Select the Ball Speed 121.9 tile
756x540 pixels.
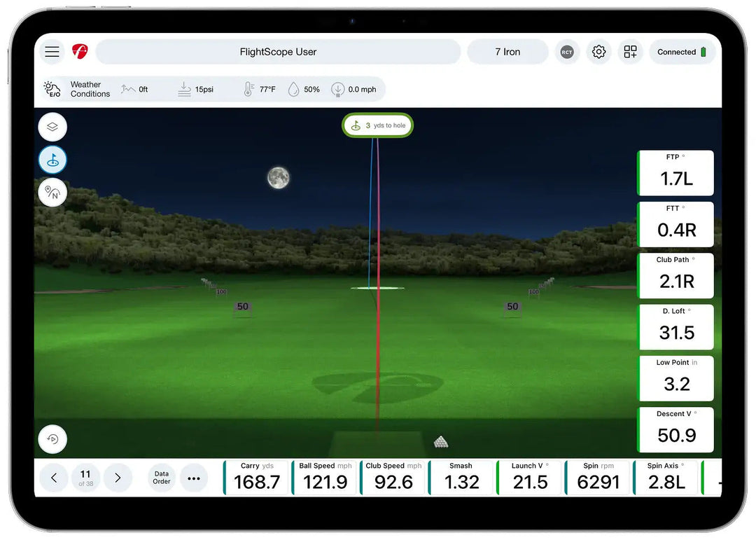click(x=325, y=478)
